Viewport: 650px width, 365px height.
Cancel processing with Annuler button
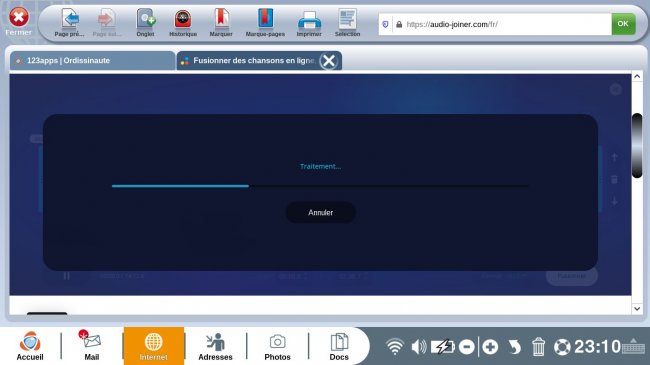tap(320, 212)
